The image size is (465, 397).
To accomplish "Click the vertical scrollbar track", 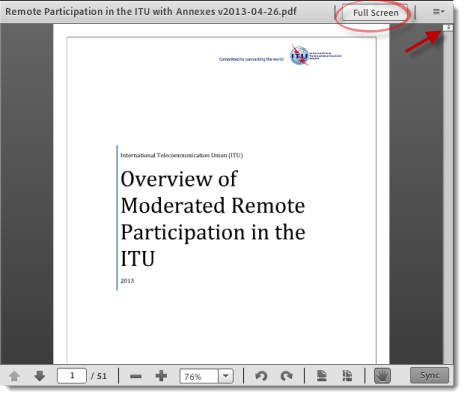I will coord(448,197).
